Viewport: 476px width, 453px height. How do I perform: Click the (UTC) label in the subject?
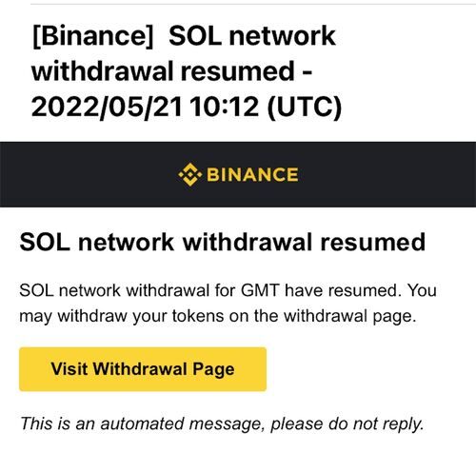coord(304,107)
